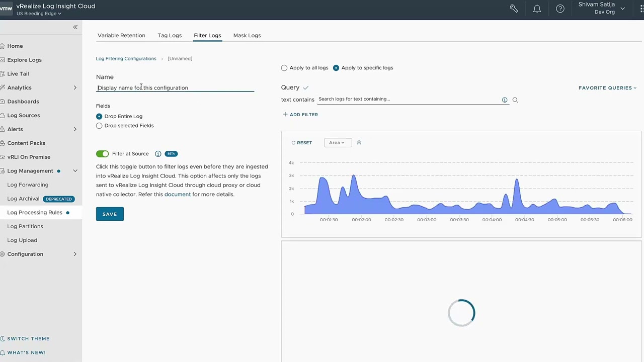This screenshot has width=644, height=362.
Task: Collapse the sidebar with double chevron icon
Action: pyautogui.click(x=75, y=27)
